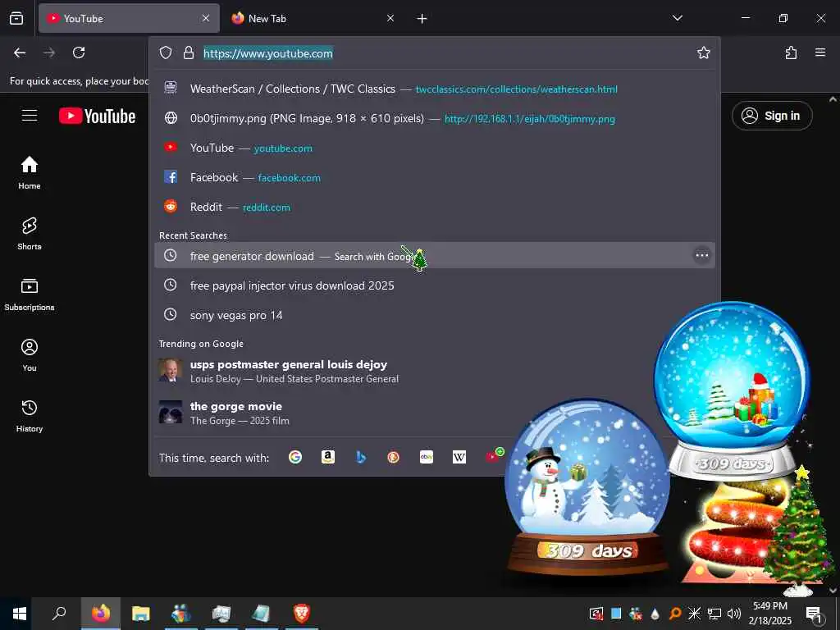Select recent search 'free generator download'

435,256
